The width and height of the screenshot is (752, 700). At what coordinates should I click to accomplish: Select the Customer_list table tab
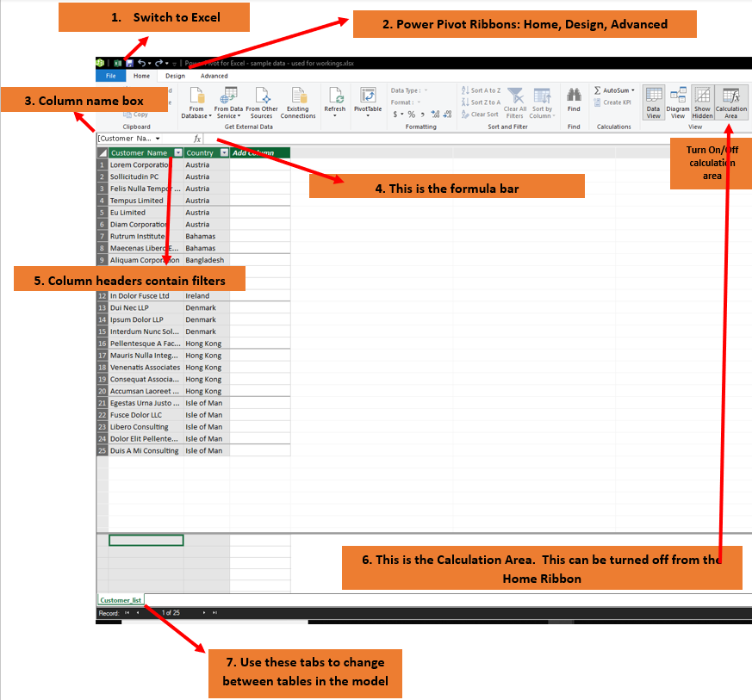(x=121, y=600)
